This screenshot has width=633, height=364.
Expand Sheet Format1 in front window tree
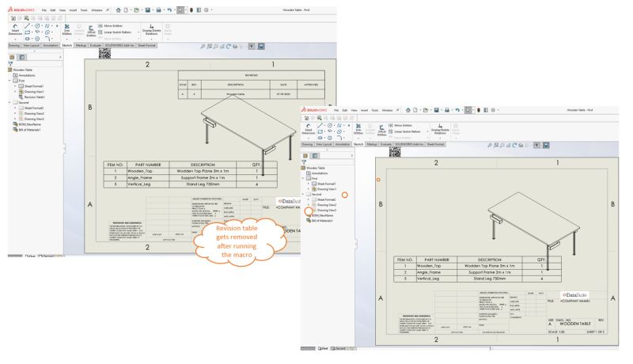tap(309, 184)
